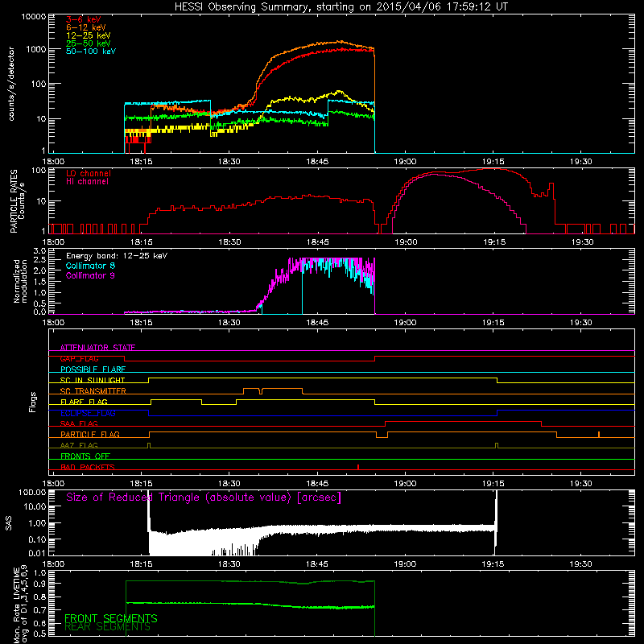Click the ECLIPSE_FLAG label

coord(88,413)
